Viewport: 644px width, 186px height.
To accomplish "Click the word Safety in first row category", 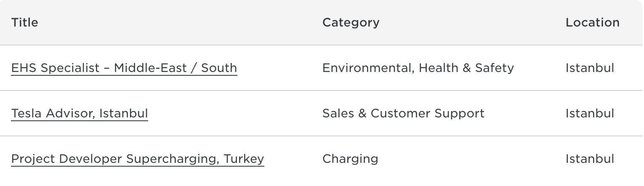I will click(494, 68).
